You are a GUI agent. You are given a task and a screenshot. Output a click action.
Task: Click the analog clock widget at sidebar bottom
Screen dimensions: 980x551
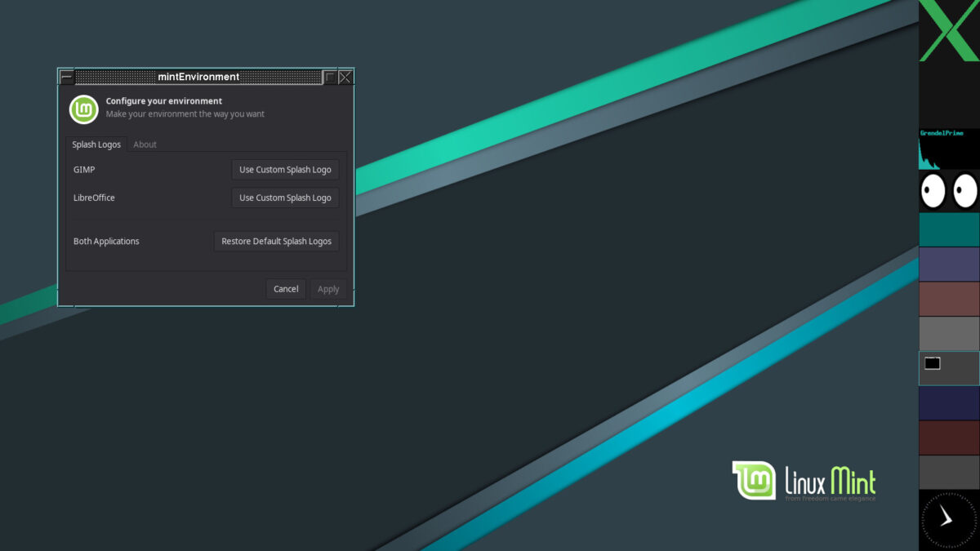pyautogui.click(x=949, y=518)
